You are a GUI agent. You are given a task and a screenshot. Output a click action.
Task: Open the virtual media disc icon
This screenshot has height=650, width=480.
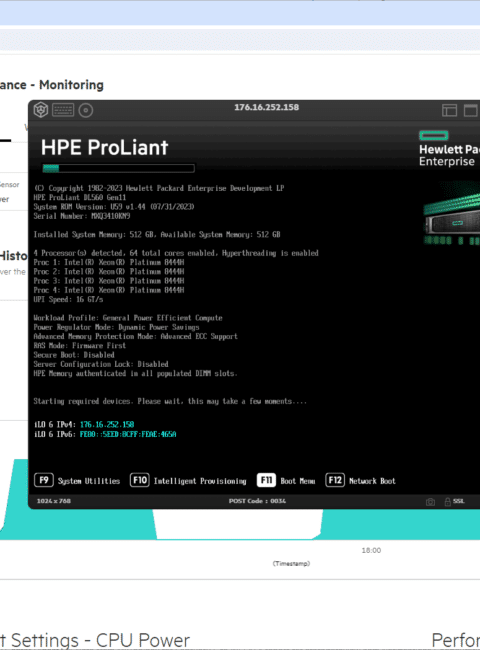tap(86, 110)
